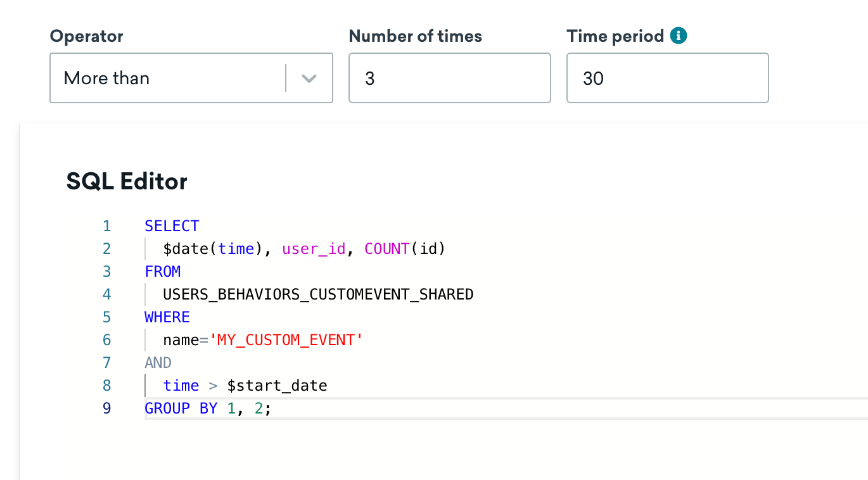Viewport: 868px width, 480px height.
Task: Click the Time period label text
Action: point(615,36)
